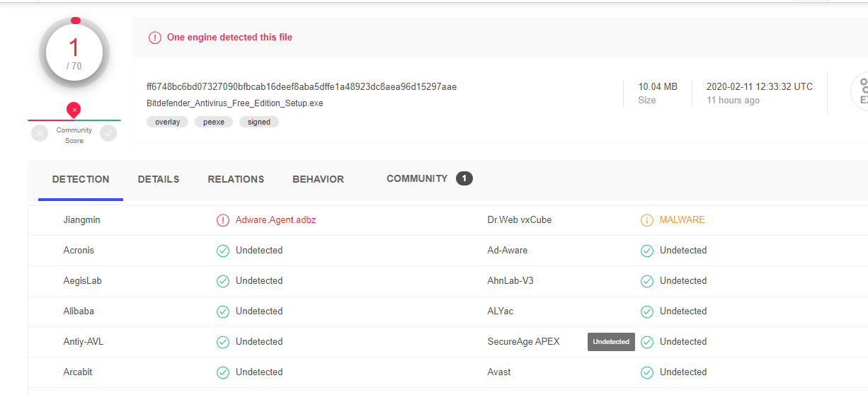Click the Dr.Web vxCube engine name
The width and height of the screenshot is (868, 395).
tap(520, 220)
